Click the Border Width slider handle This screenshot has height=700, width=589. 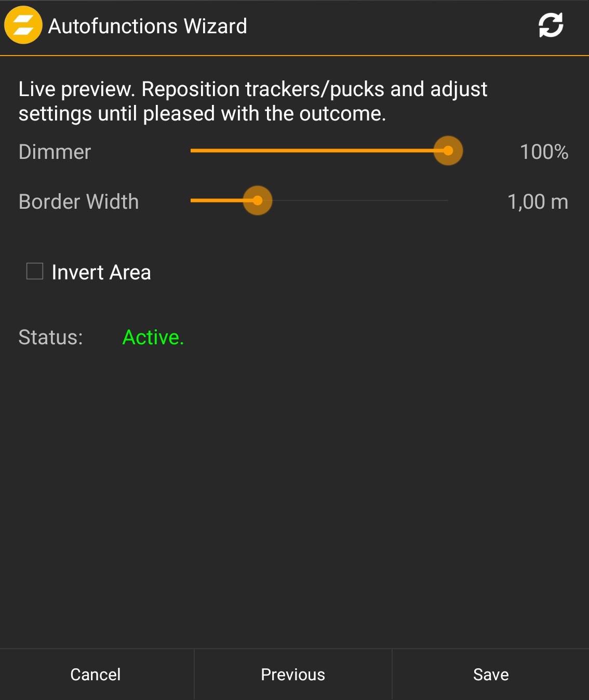[x=258, y=200]
